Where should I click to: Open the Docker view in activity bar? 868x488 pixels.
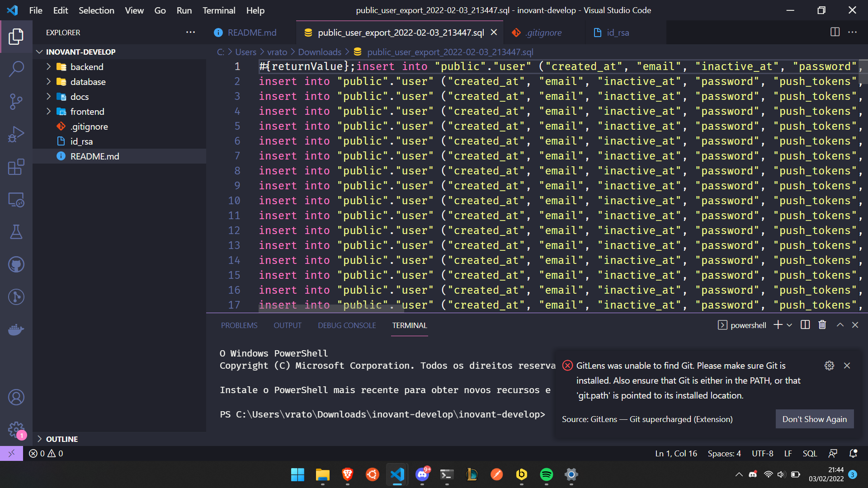point(16,329)
